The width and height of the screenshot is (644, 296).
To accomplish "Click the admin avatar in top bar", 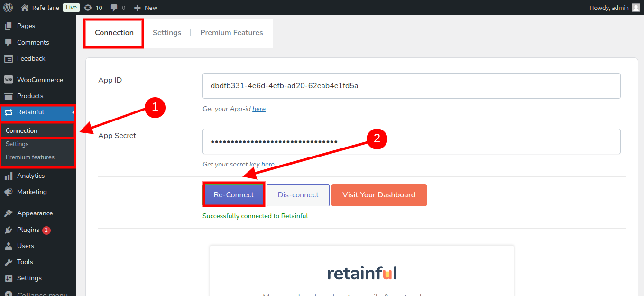I will click(x=635, y=8).
